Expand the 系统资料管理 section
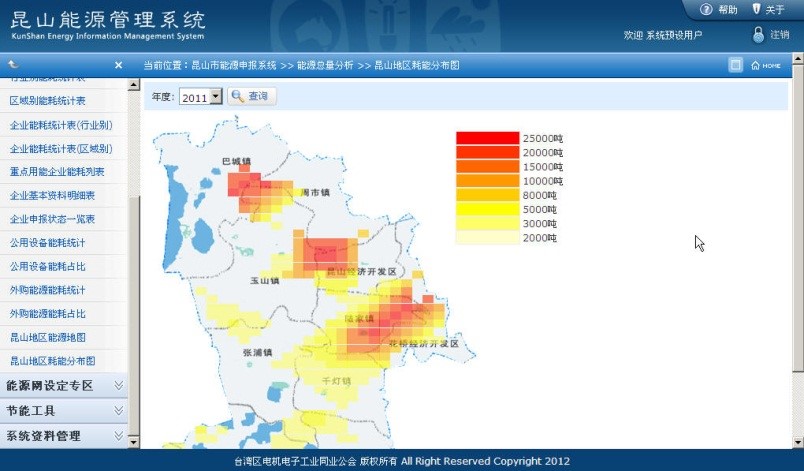 point(119,437)
